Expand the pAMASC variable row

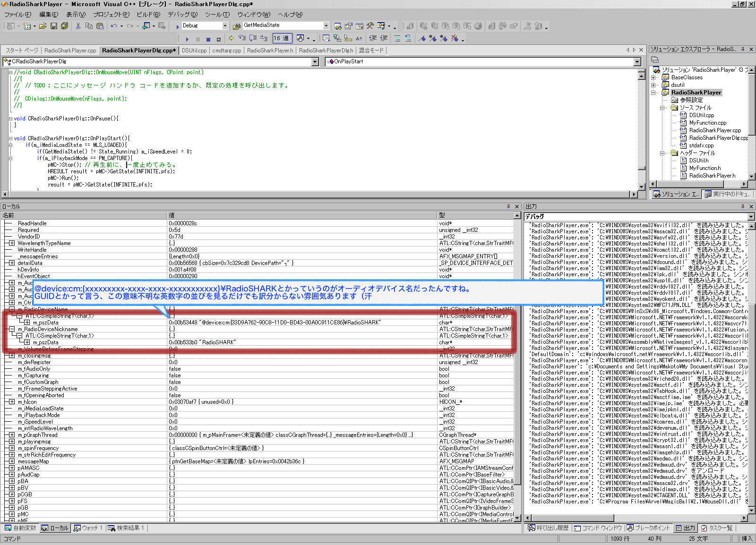click(x=12, y=468)
